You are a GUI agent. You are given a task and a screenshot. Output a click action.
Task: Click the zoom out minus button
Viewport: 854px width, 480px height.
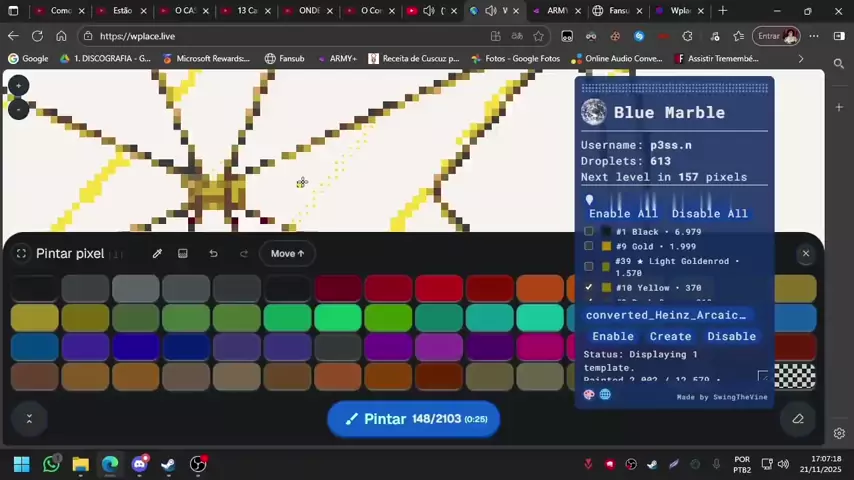[18, 108]
